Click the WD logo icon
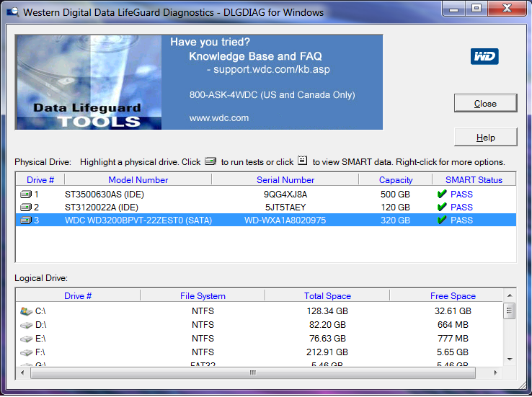 coord(484,56)
